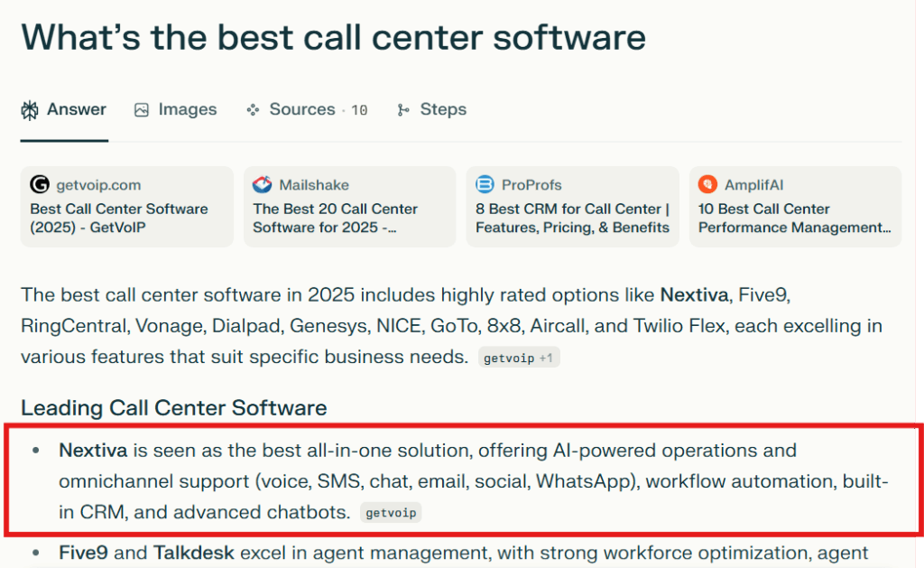Click the getvoip.com source name
This screenshot has height=568, width=924.
point(98,185)
